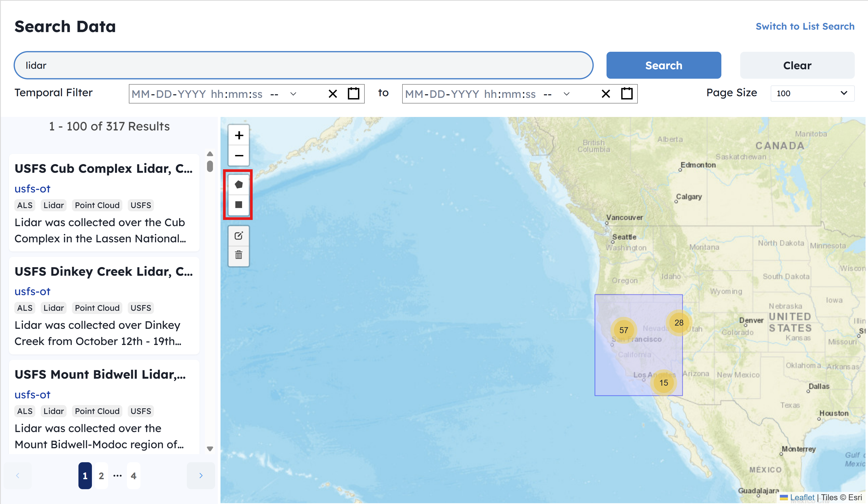Go to results page 2

point(101,476)
